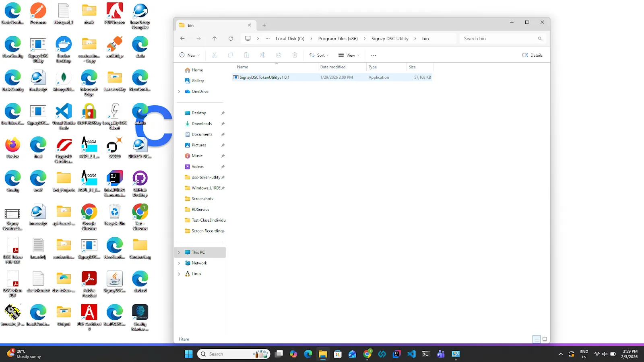Screen dimensions: 644x362
Task: Select the GitHub Desktop shortcut
Action: tap(140, 184)
